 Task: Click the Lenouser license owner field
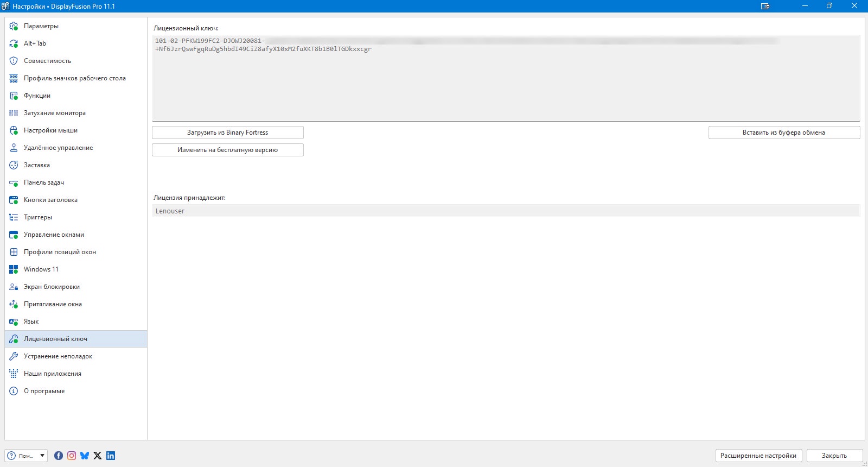[x=506, y=211]
